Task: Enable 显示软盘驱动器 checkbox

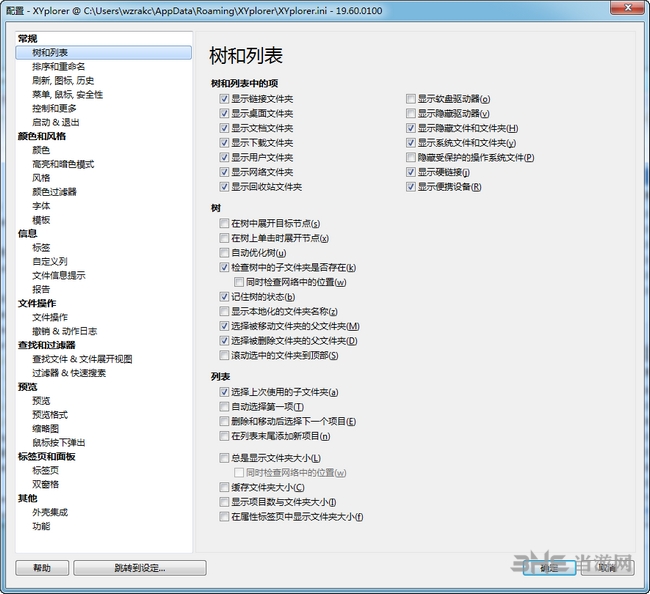Action: (410, 99)
